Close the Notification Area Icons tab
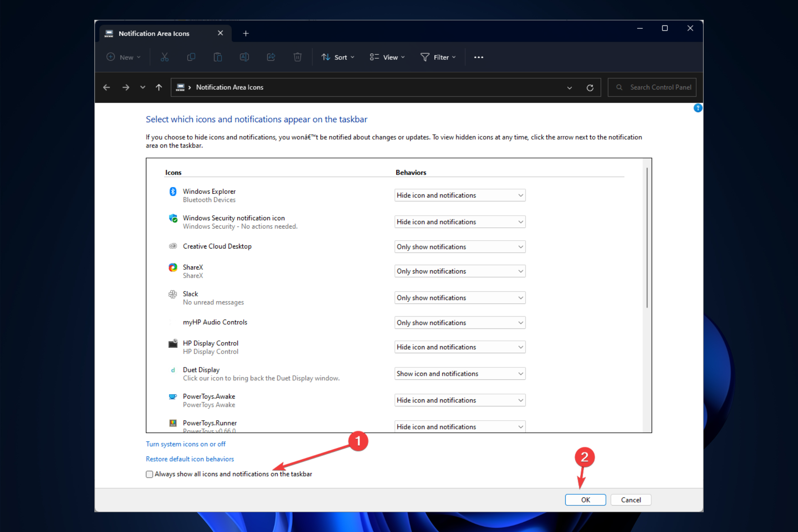Image resolution: width=798 pixels, height=532 pixels. (x=220, y=33)
